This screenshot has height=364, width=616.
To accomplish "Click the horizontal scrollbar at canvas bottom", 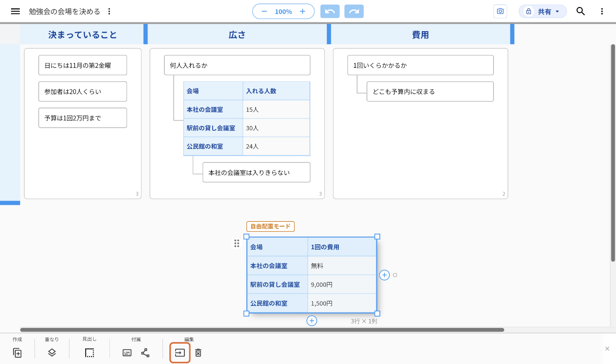I will pyautogui.click(x=262, y=330).
